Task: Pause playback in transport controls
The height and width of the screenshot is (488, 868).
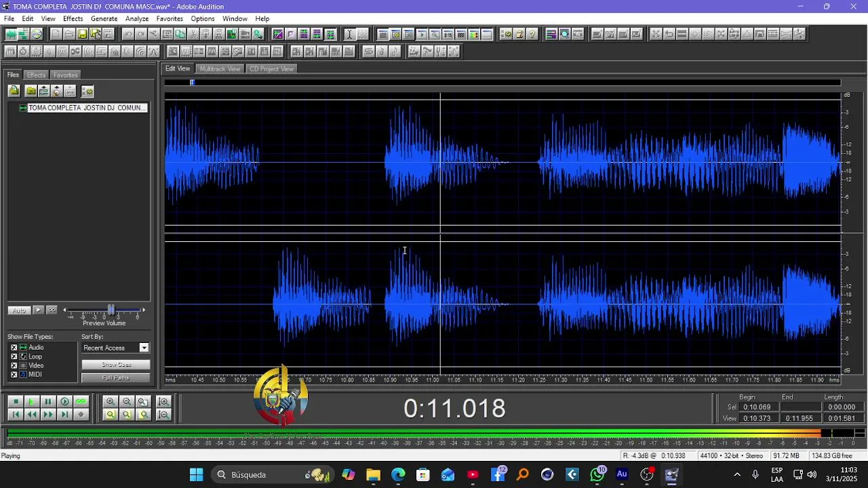Action: pos(47,401)
